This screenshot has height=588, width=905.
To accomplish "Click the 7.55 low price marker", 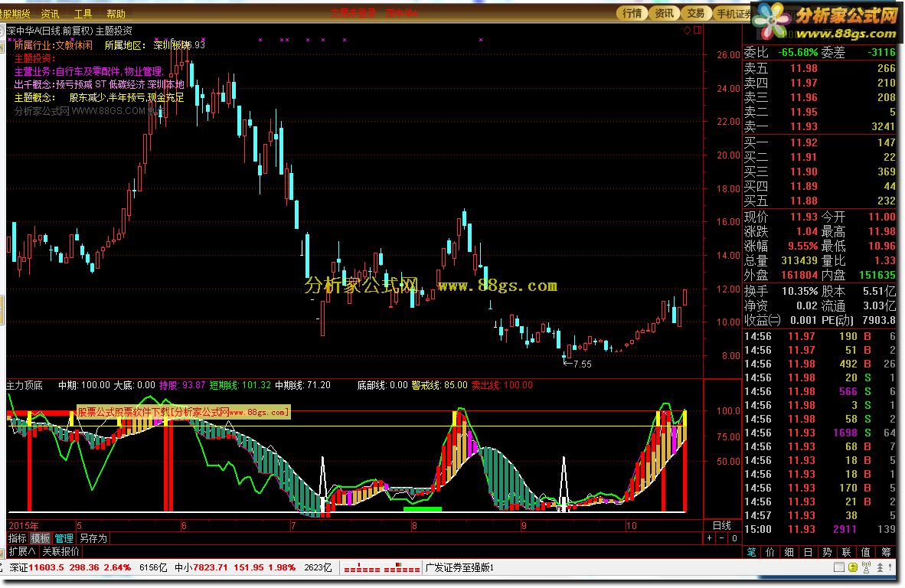I will click(578, 364).
